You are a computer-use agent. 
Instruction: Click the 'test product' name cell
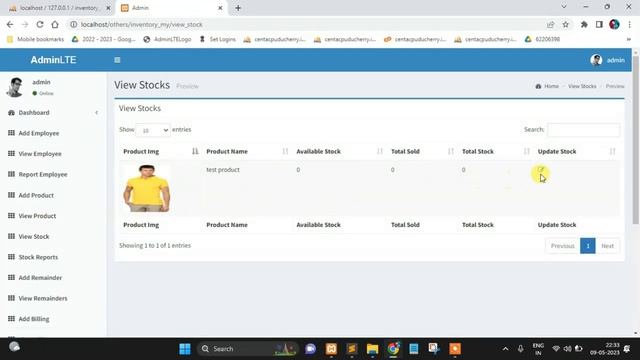point(223,170)
